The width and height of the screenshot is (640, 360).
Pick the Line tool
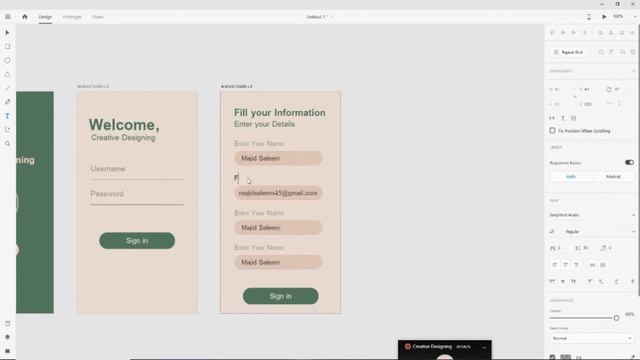click(x=7, y=88)
